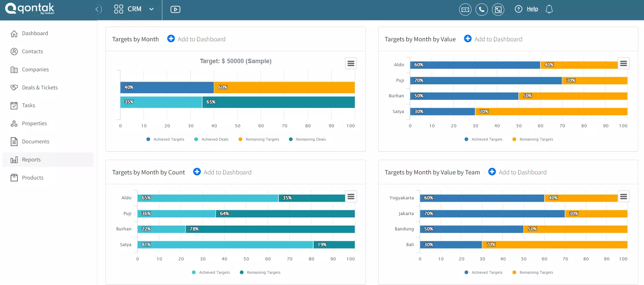This screenshot has width=644, height=285.
Task: Open the CRM app switcher dropdown
Action: pos(134,9)
